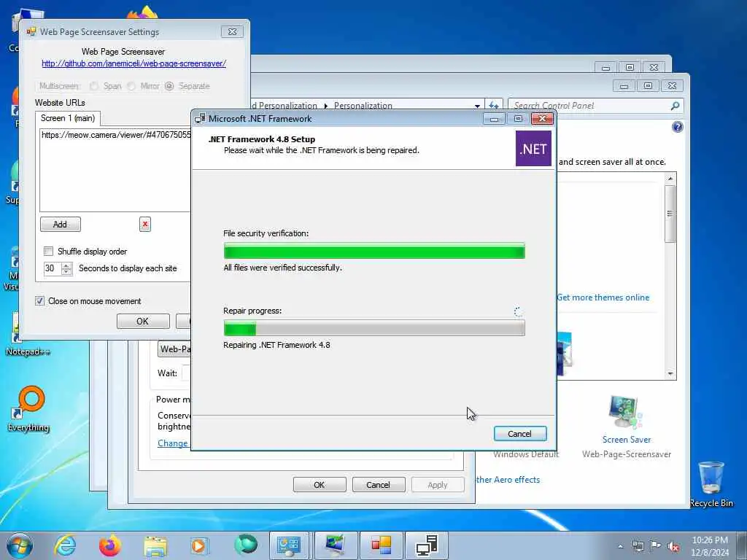Open Windows Media Player taskbar icon

[x=198, y=546]
